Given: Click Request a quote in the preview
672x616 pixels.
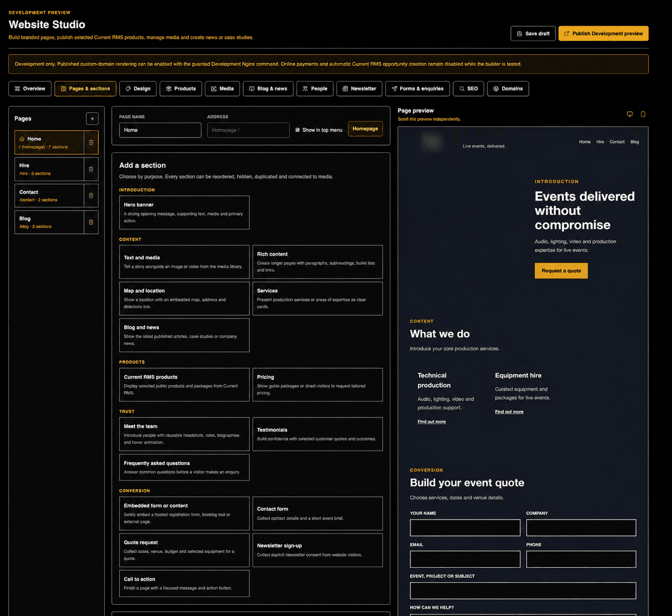Looking at the screenshot, I should (561, 271).
